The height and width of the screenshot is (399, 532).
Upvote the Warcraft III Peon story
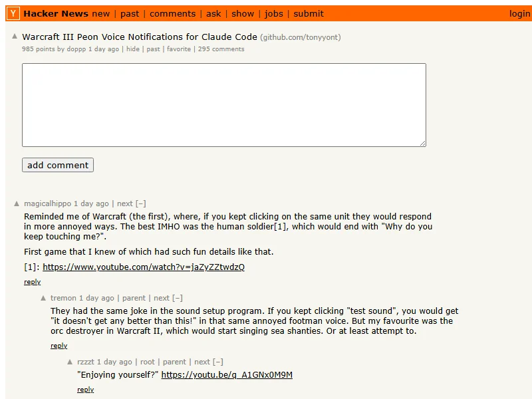pos(15,37)
